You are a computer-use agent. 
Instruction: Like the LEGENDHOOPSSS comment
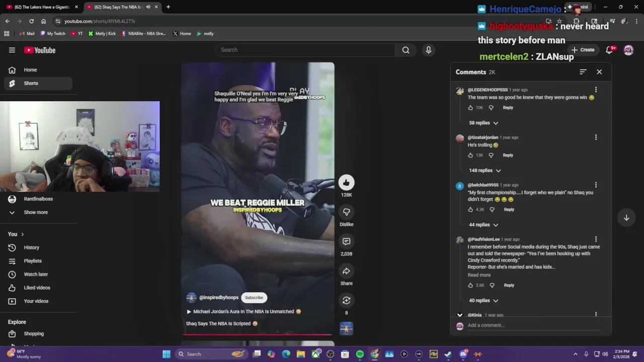[470, 108]
